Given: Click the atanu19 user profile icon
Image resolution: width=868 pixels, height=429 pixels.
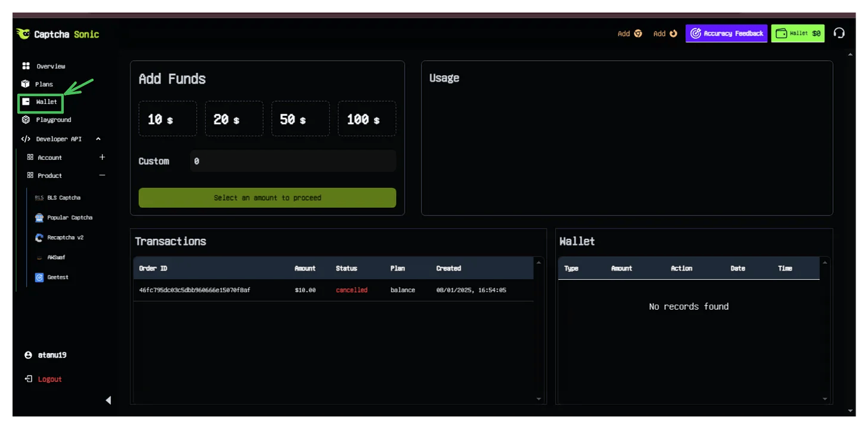Looking at the screenshot, I should [x=28, y=355].
